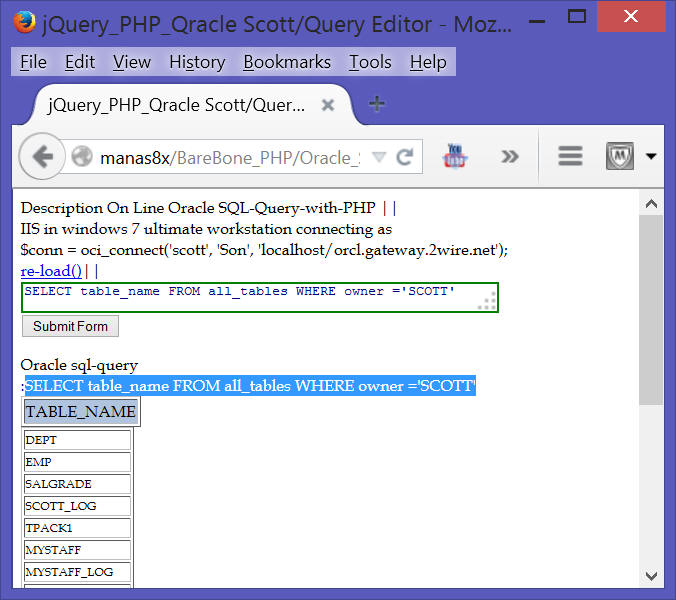Click the scrollbar up arrow

651,204
